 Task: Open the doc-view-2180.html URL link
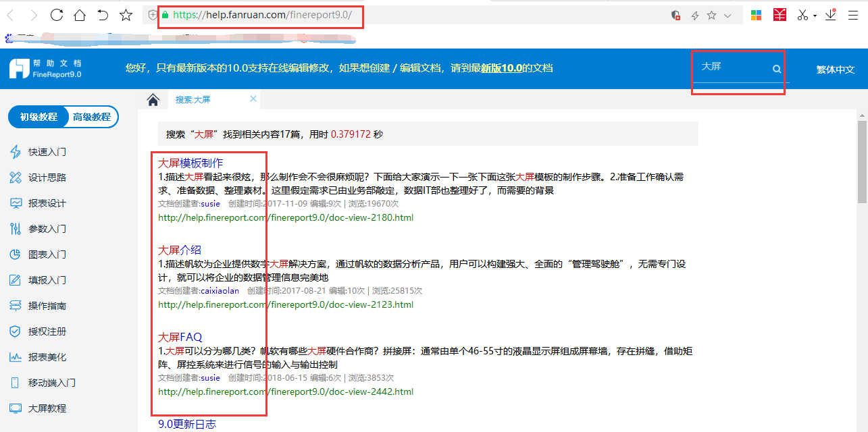tap(286, 217)
